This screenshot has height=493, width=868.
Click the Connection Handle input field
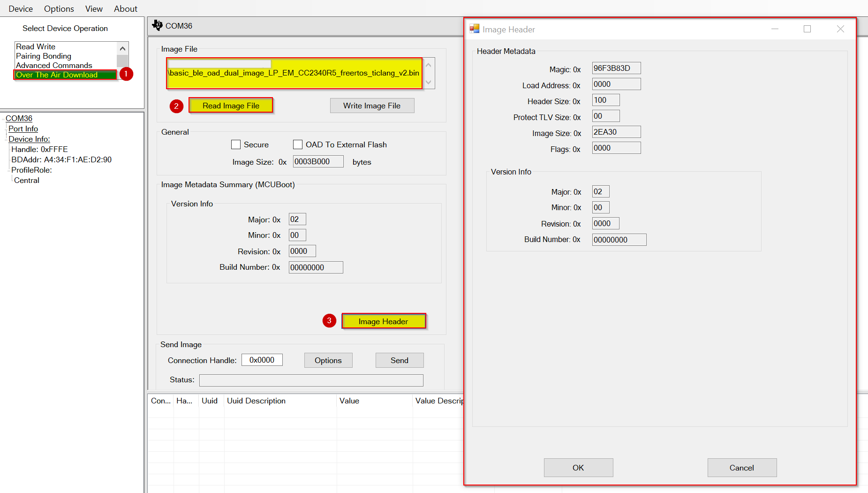click(262, 360)
